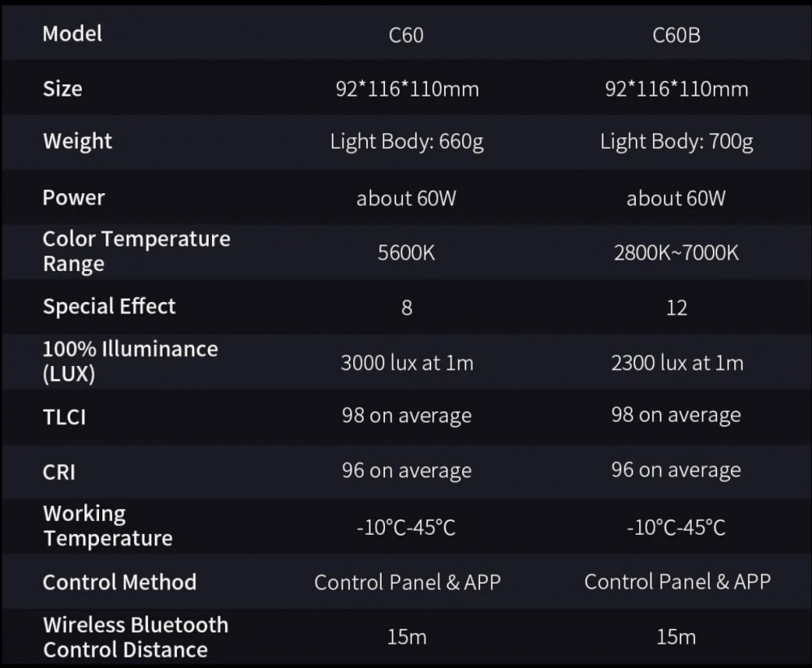Screen dimensions: 812x668
Task: Click the C60 -10°C-45°C temperature cell
Action: point(406,528)
